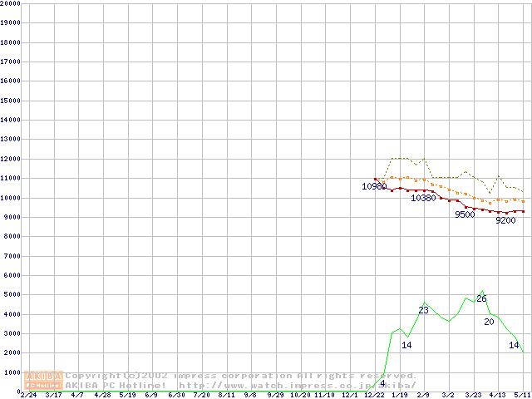
Task: Select the 10000 y-axis label
Action: tap(11, 198)
